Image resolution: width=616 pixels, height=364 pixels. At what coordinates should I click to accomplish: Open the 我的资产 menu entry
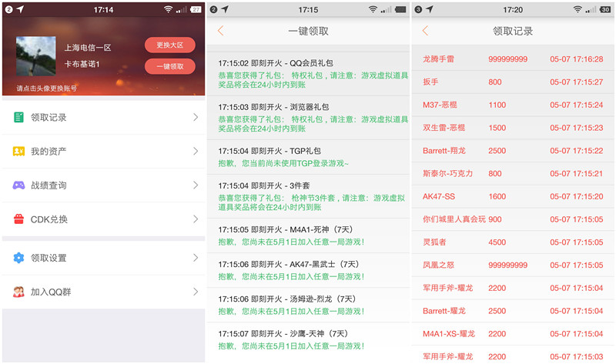click(103, 151)
